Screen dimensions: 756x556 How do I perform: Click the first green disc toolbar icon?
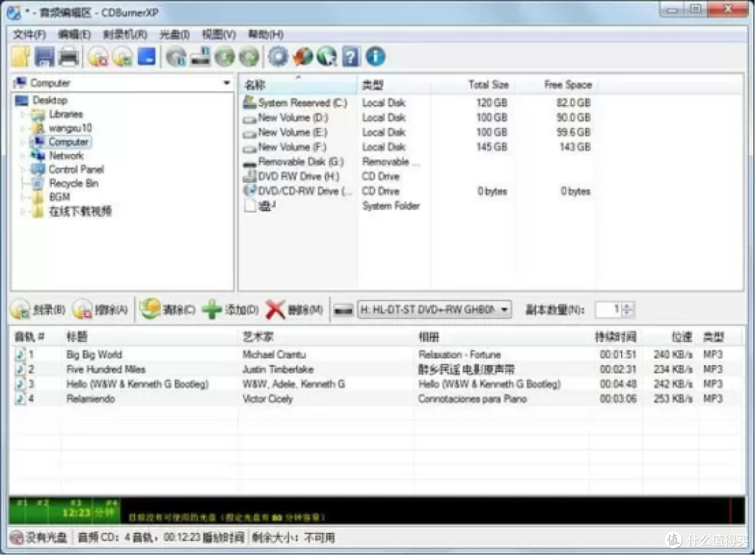(x=225, y=57)
